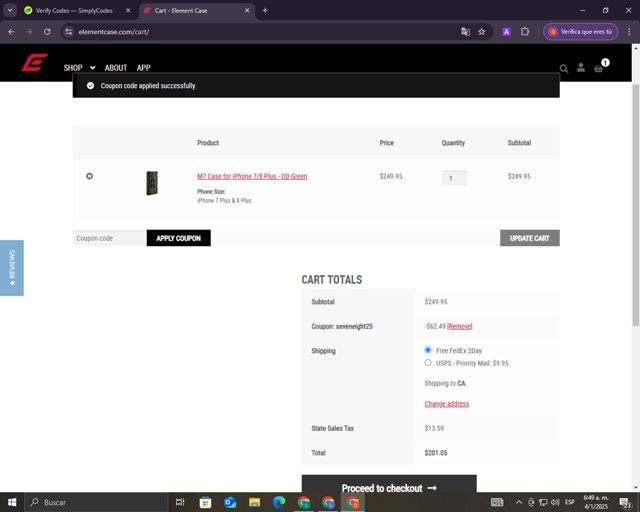
Task: Click the Verifica que eres tú profile button
Action: (580, 31)
